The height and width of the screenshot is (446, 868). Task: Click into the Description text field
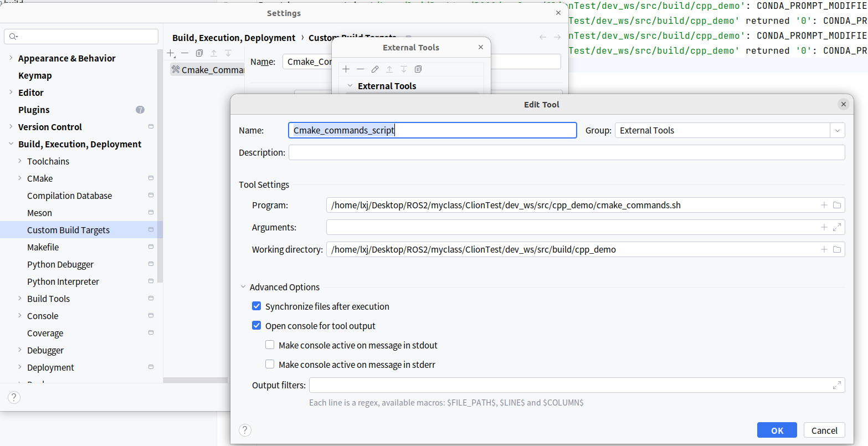[566, 152]
